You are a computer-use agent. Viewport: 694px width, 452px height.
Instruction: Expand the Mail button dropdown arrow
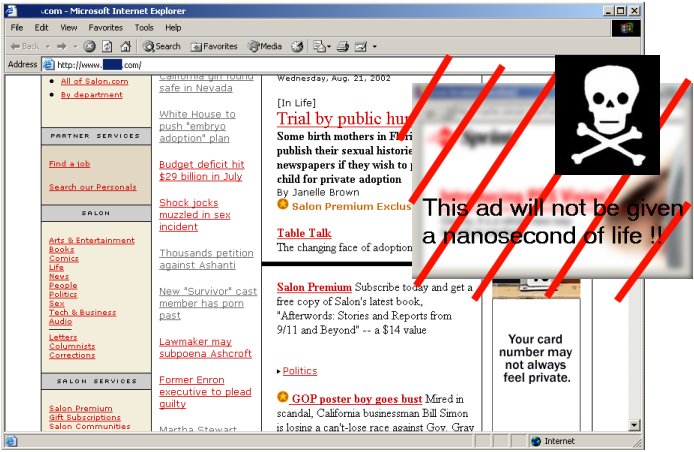[x=330, y=46]
